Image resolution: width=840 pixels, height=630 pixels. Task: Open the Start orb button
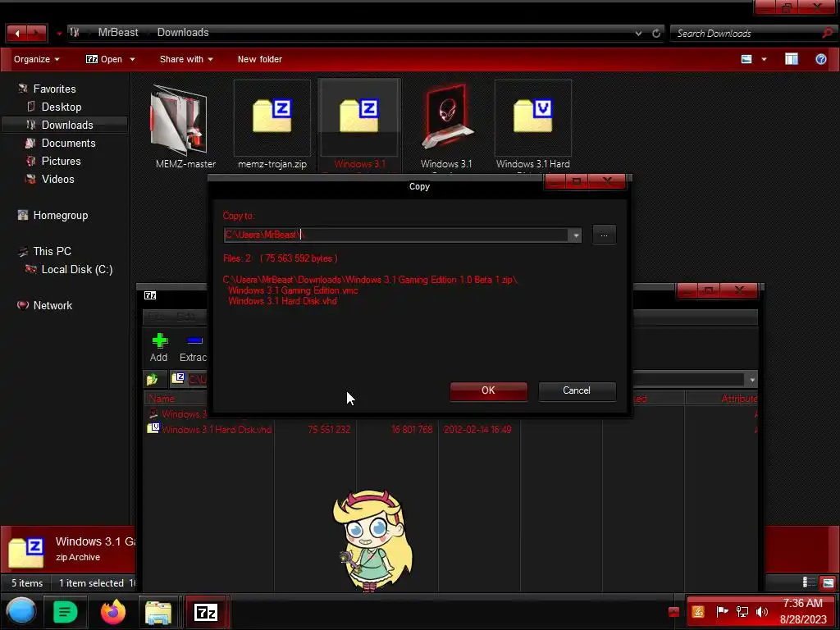click(x=21, y=612)
